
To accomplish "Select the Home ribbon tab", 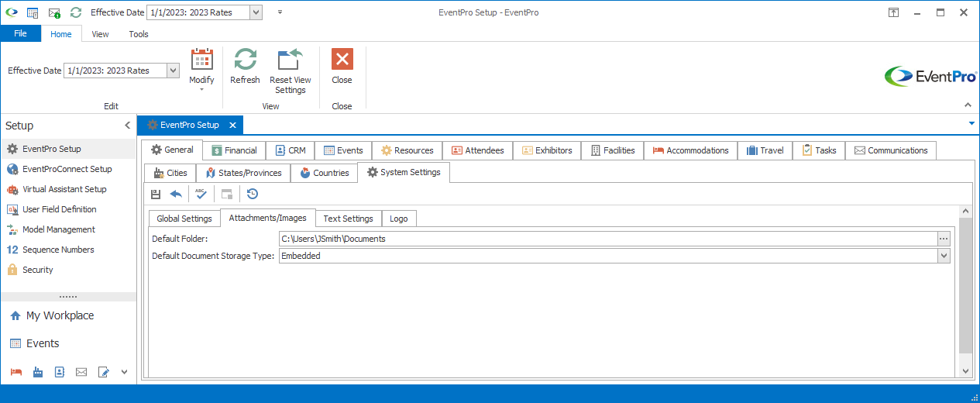I will 61,34.
